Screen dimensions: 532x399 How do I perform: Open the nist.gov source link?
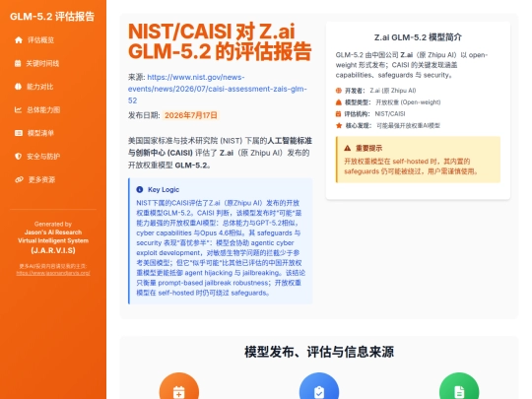[218, 89]
